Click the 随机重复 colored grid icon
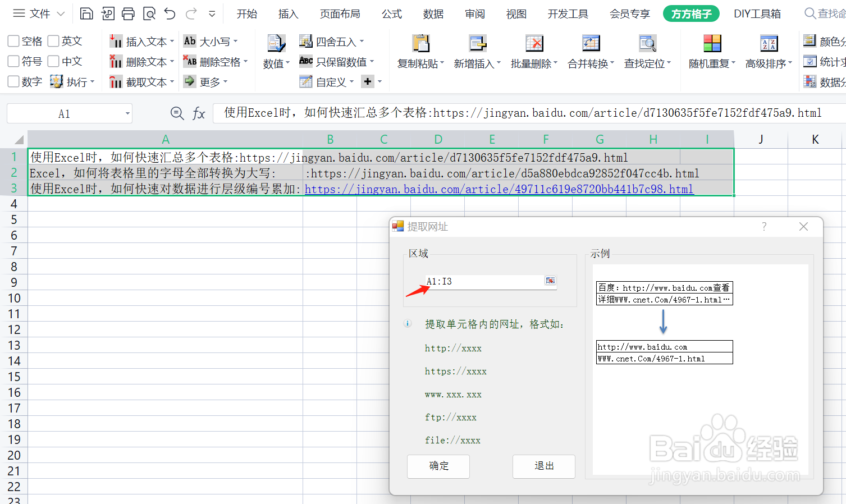This screenshot has height=504, width=846. point(712,43)
